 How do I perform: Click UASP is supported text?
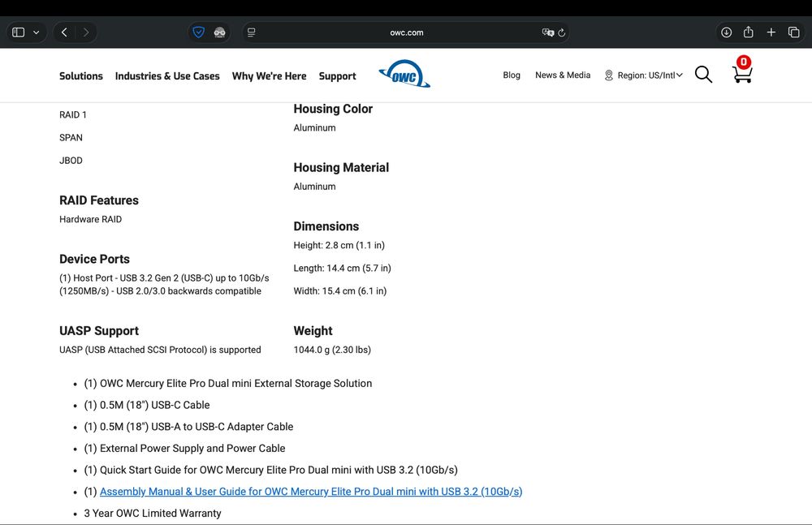pyautogui.click(x=160, y=350)
